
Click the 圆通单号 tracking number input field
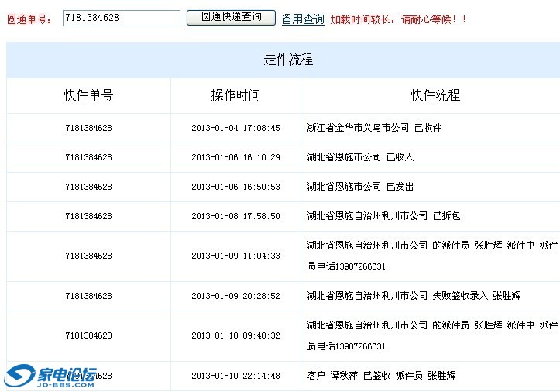tap(121, 18)
